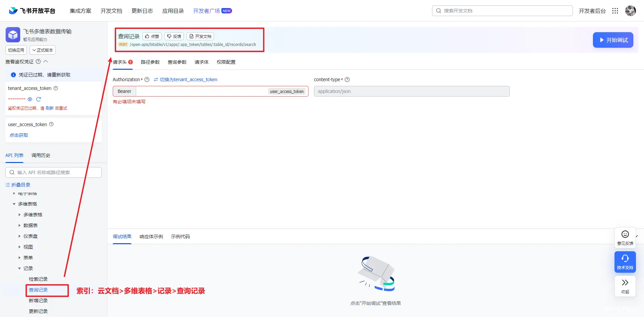
Task: Refresh the tenant_access_token
Action: [x=39, y=99]
